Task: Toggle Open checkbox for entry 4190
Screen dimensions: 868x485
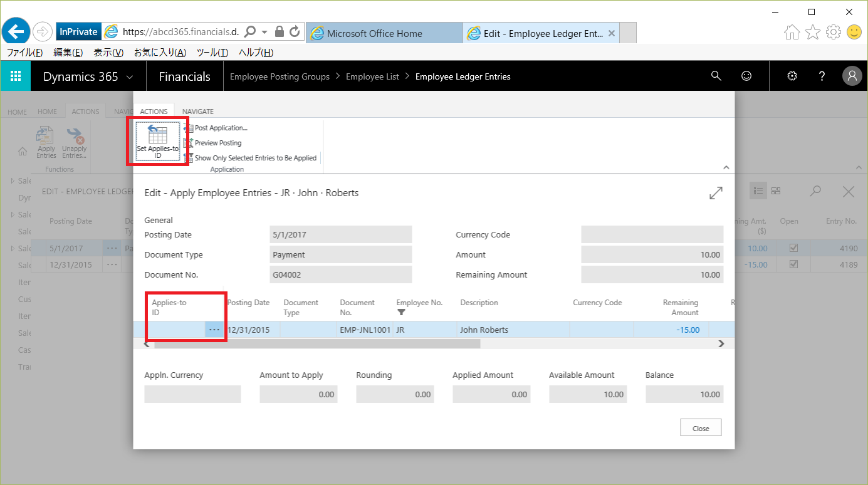Action: [793, 248]
